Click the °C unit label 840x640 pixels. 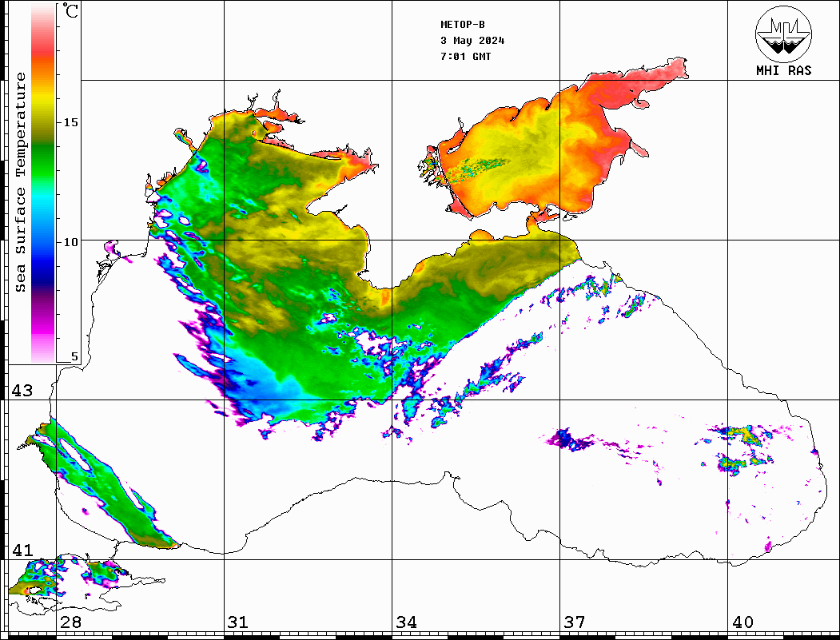click(70, 10)
